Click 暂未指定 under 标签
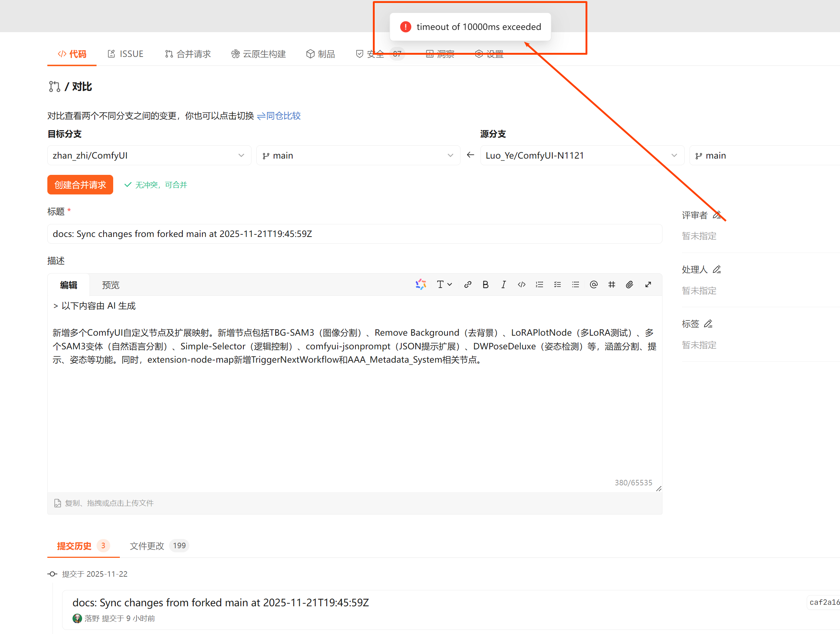The height and width of the screenshot is (634, 840). (x=699, y=345)
